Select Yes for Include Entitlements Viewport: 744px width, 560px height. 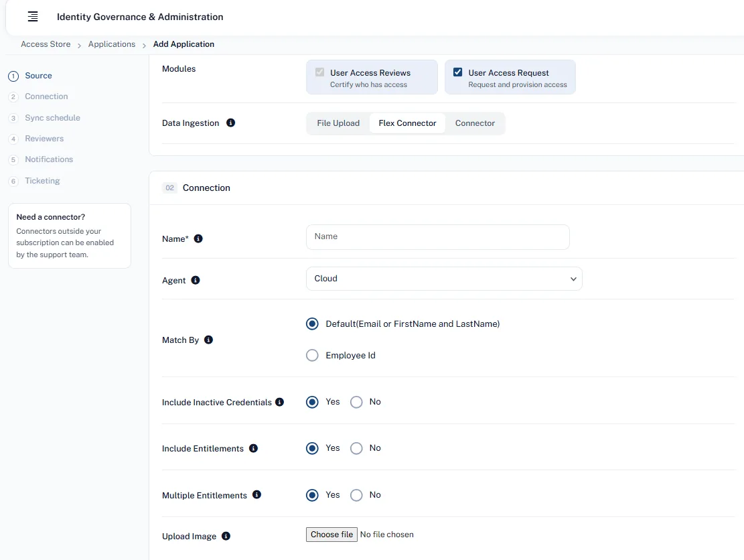312,449
